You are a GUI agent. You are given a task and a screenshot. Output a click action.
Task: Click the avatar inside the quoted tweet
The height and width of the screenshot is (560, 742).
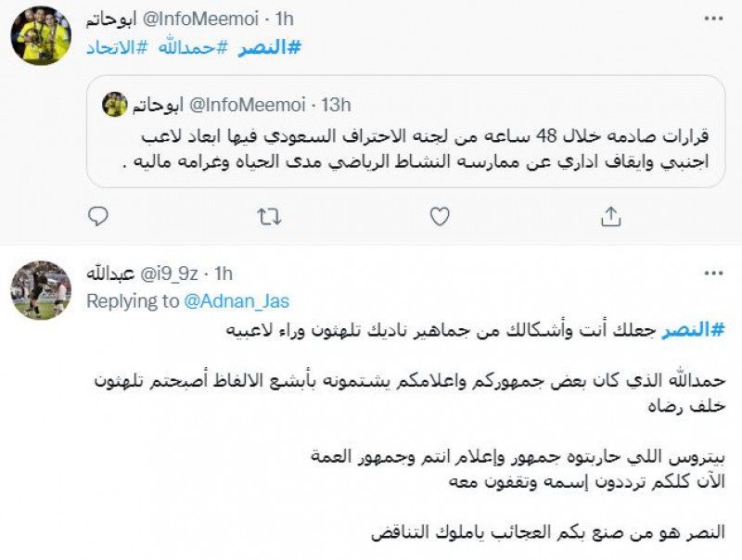coord(115,105)
